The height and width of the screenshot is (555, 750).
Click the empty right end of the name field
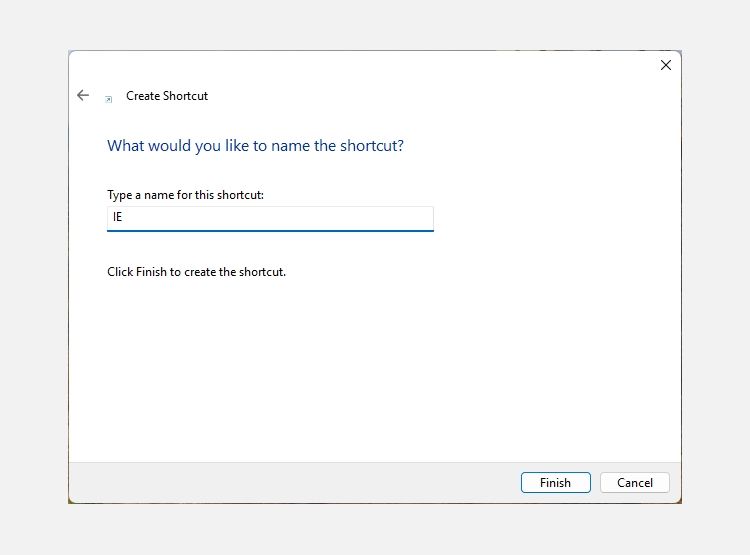tap(400, 218)
